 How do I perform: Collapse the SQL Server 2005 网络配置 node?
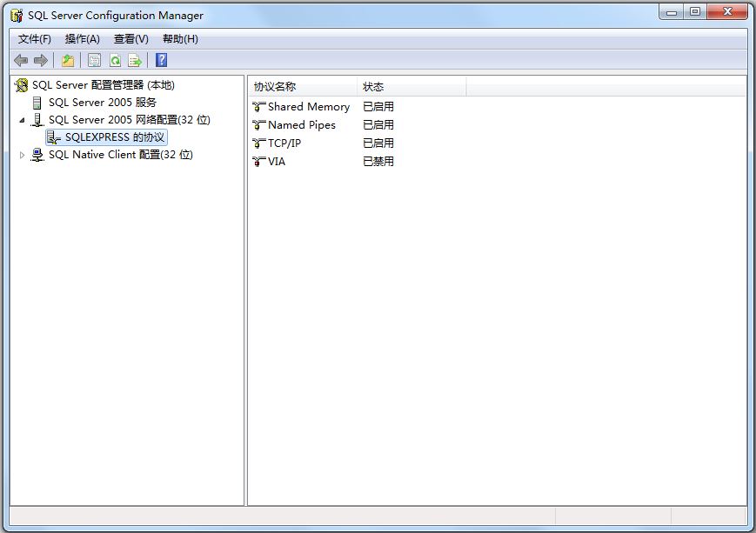click(22, 120)
